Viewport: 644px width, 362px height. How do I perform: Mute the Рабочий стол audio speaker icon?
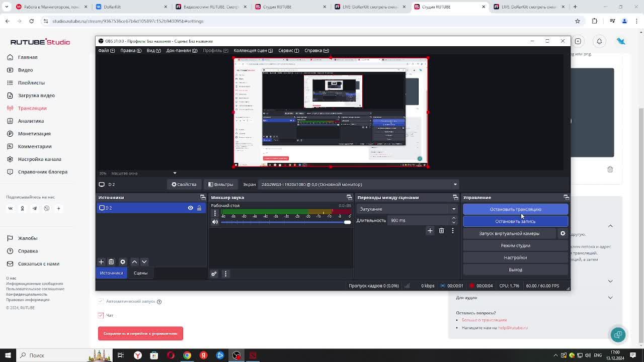215,222
